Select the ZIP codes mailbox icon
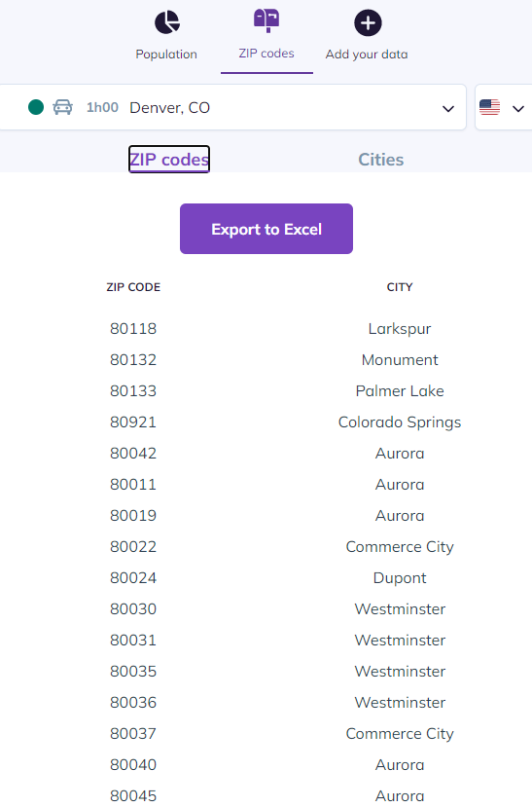 coord(266,20)
